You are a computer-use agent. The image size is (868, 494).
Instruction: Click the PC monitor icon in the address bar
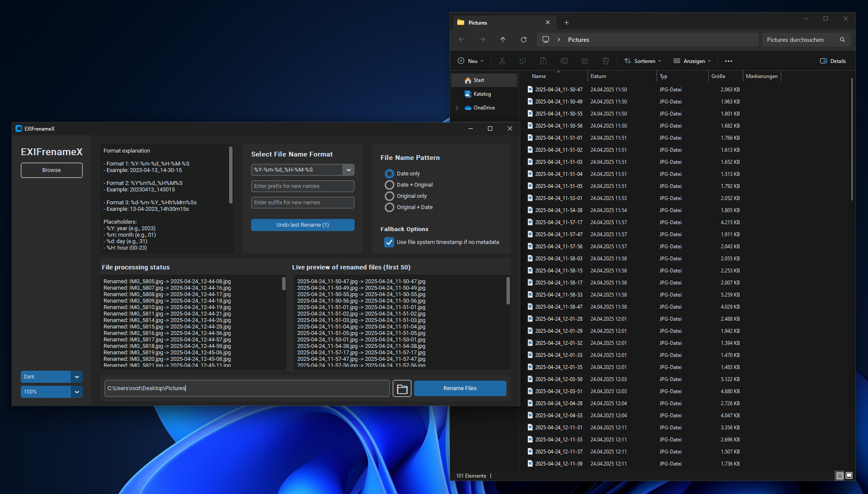(x=546, y=40)
